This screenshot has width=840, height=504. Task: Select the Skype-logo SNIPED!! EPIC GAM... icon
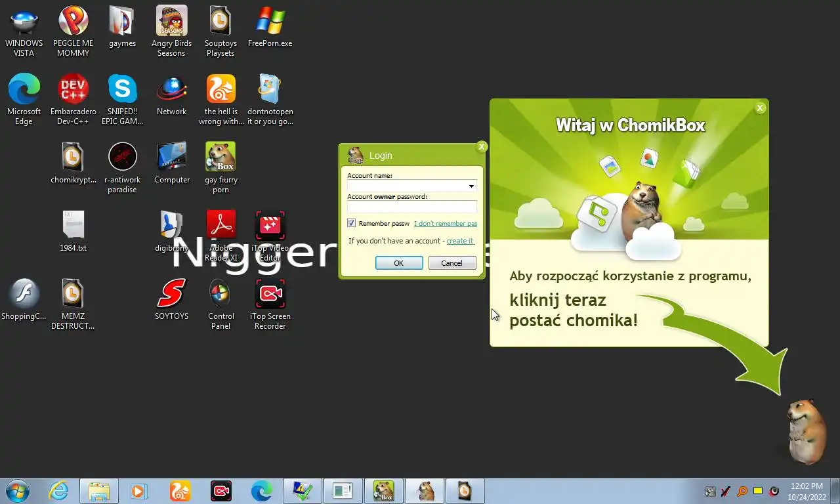(123, 100)
